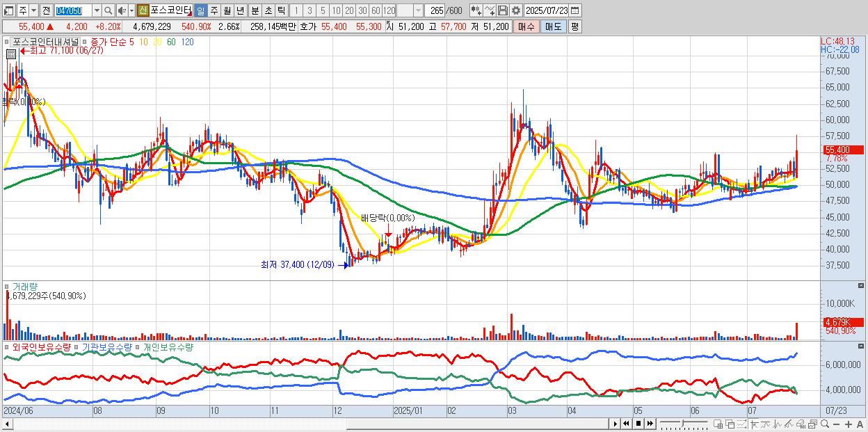This screenshot has width=868, height=432.
Task: Open the calendar date picker icon
Action: 574,10
